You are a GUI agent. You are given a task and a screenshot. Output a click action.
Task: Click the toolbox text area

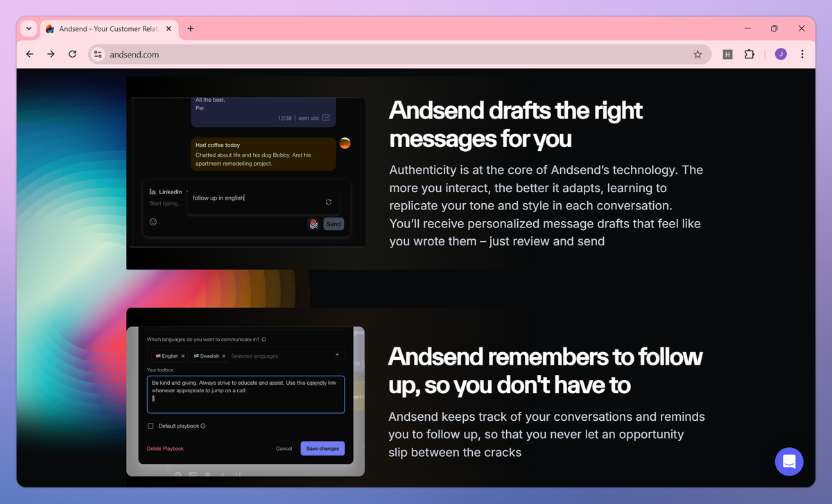pyautogui.click(x=245, y=394)
